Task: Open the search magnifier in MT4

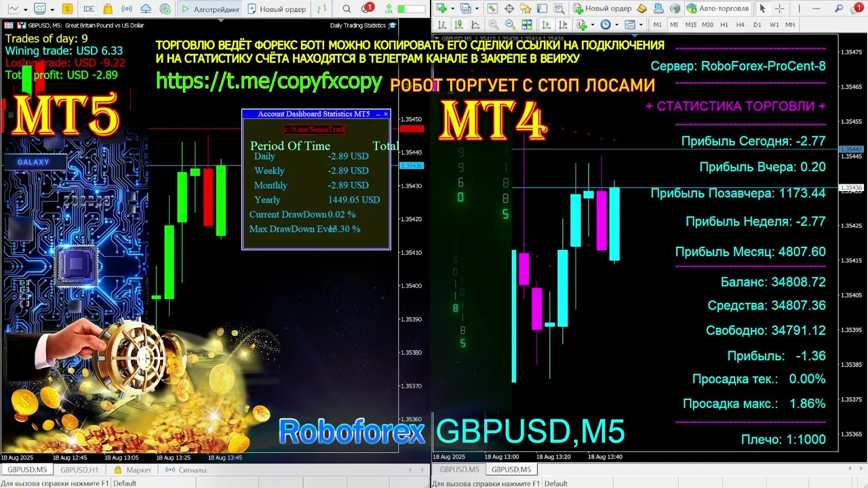Action: (x=838, y=8)
